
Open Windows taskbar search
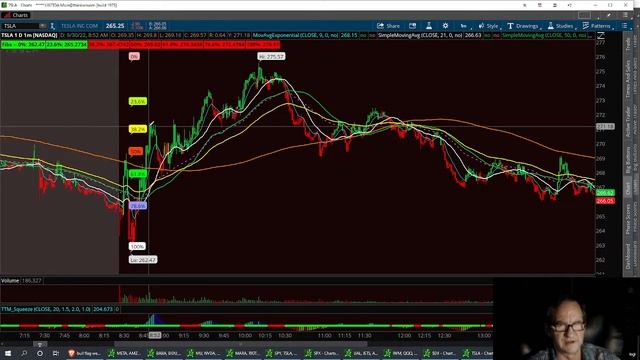[24, 353]
